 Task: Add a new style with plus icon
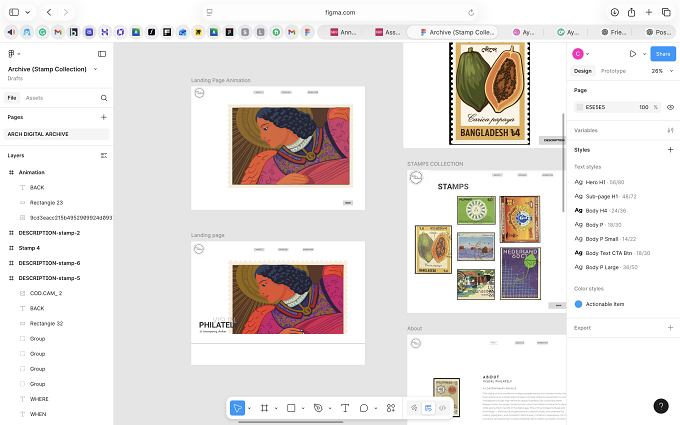point(670,150)
